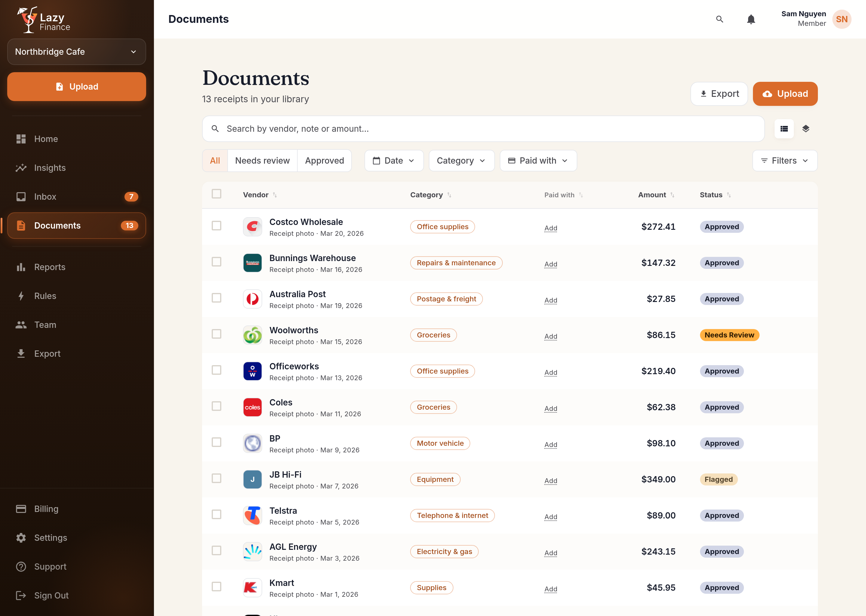Add payment method for Telstra
This screenshot has width=866, height=616.
coord(551,517)
